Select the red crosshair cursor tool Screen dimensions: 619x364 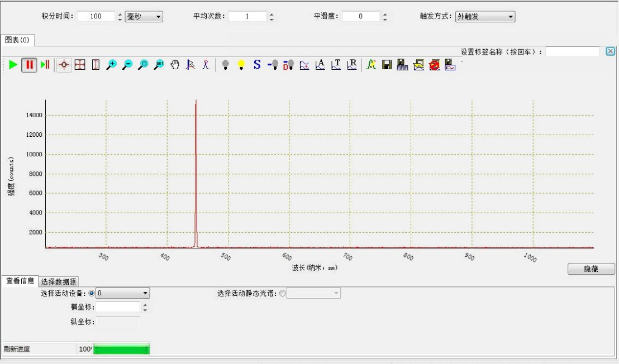pos(64,65)
